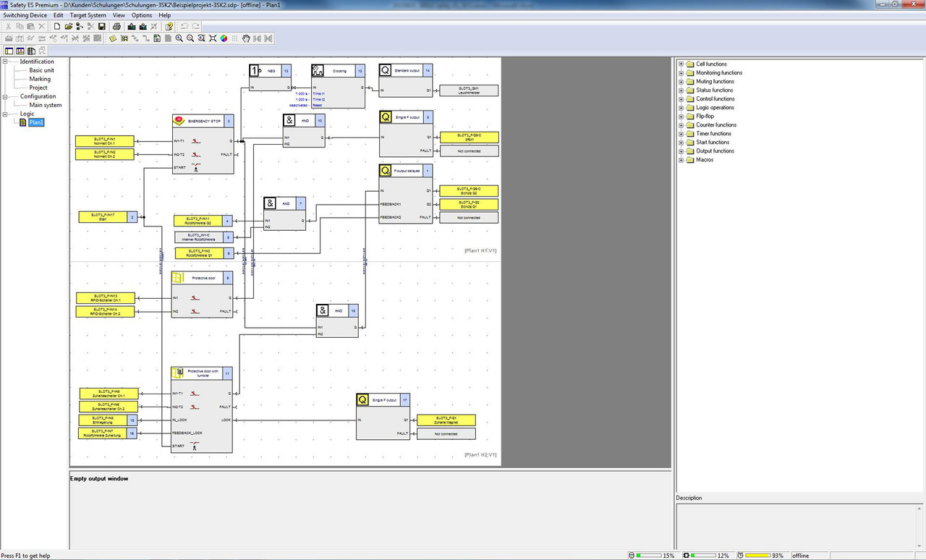Screen dimensions: 926x560
Task: Click the Print icon
Action: click(116, 26)
